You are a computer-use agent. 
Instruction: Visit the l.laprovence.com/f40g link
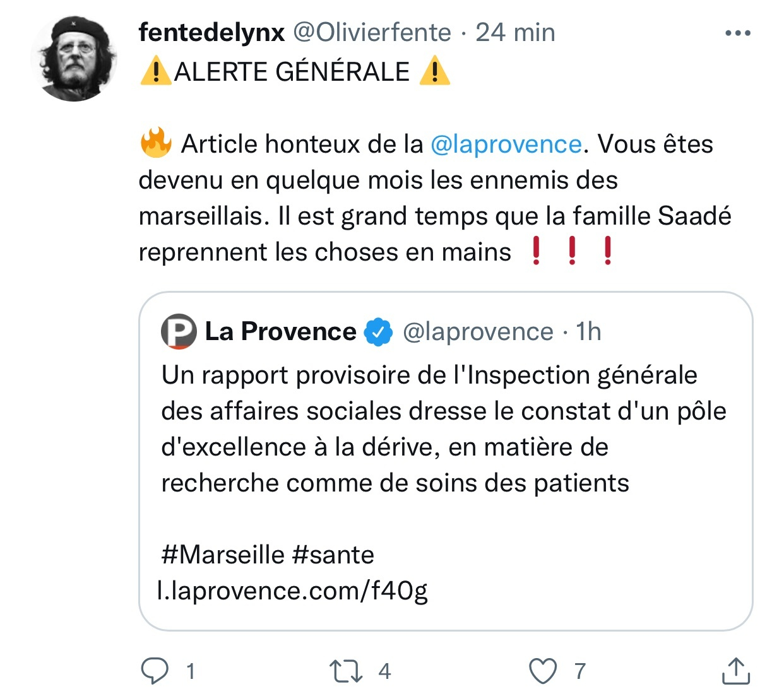coord(293,591)
